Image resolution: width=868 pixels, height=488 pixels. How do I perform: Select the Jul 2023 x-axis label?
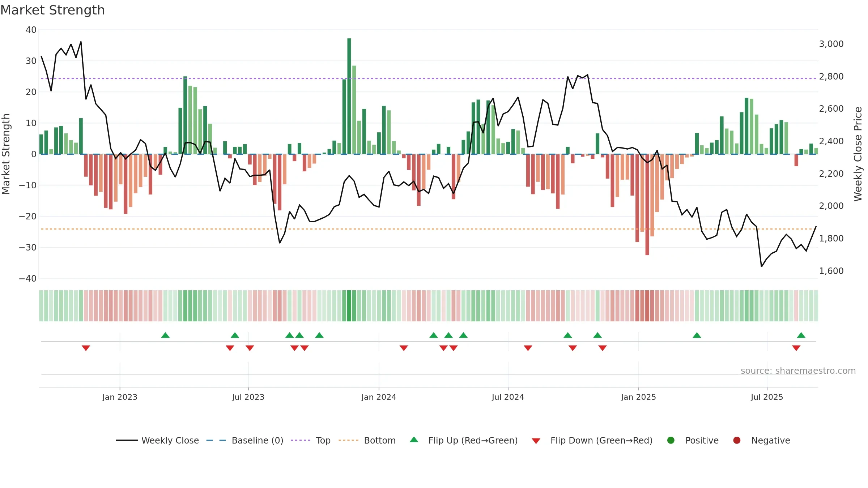coord(248,397)
